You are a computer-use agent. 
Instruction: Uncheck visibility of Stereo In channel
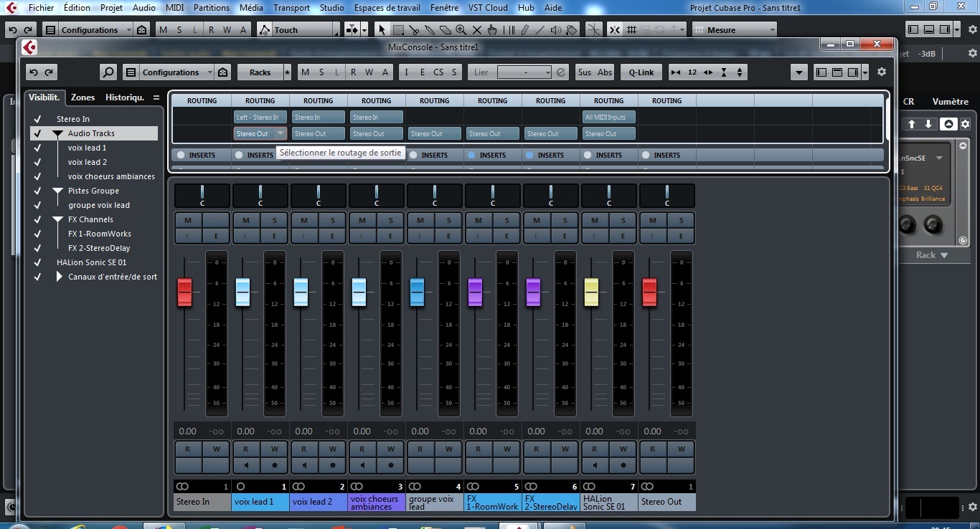pos(37,119)
